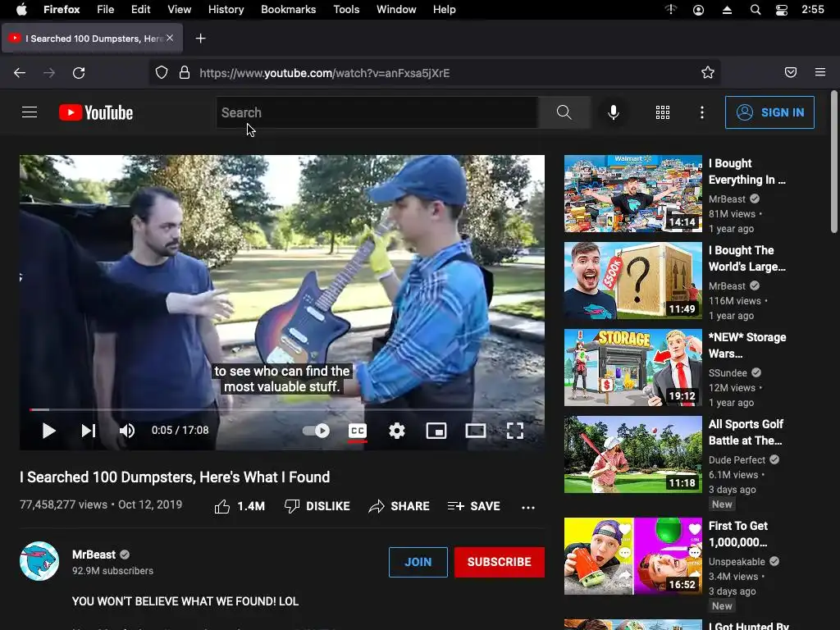Viewport: 840px width, 630px height.
Task: Click the URL address bar
Action: point(434,73)
